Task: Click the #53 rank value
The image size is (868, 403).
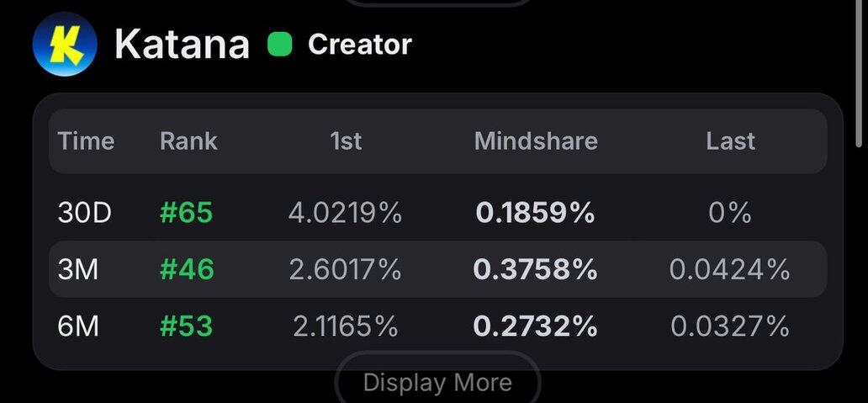Action: (x=186, y=326)
